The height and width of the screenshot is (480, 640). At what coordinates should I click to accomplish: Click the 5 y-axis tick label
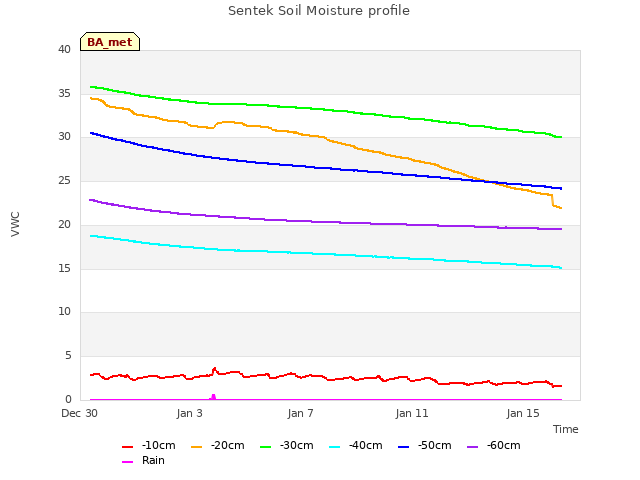click(68, 356)
